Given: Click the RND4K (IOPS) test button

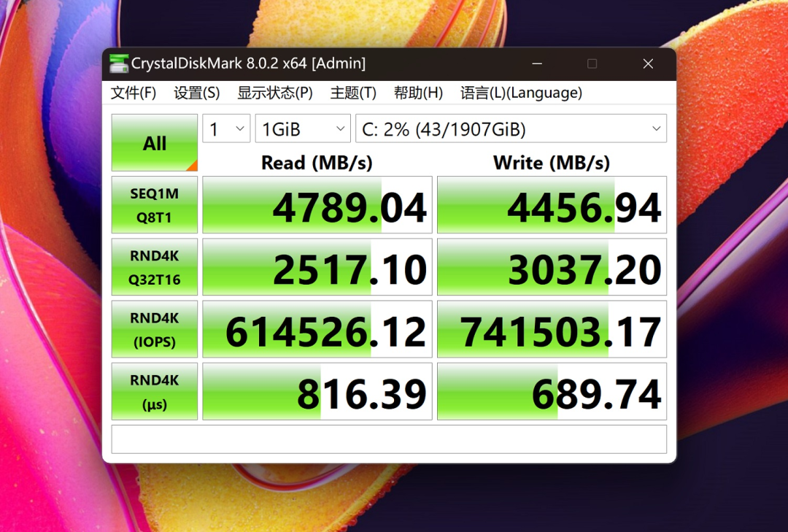Looking at the screenshot, I should tap(154, 329).
